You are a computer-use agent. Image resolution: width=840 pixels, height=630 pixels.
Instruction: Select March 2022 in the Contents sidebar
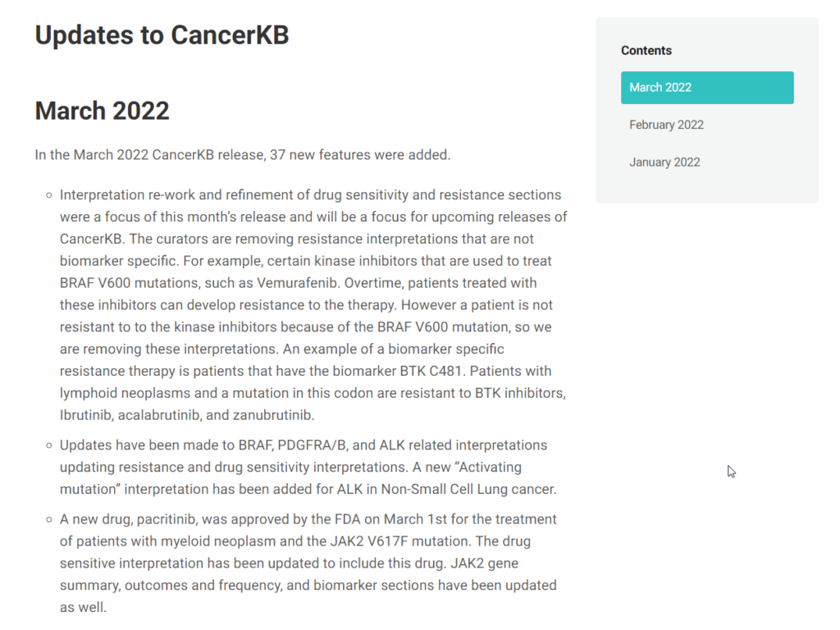[x=706, y=88]
